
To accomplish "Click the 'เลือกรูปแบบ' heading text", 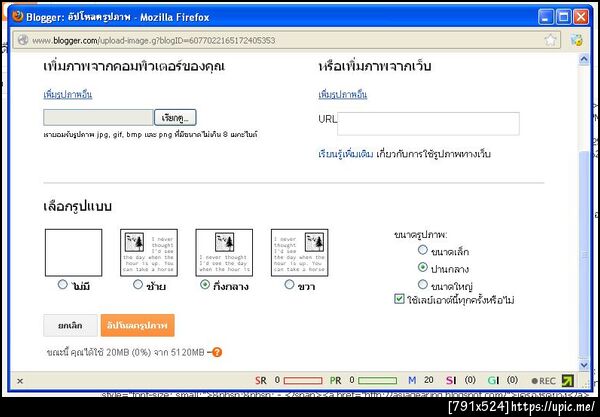I will pyautogui.click(x=78, y=206).
